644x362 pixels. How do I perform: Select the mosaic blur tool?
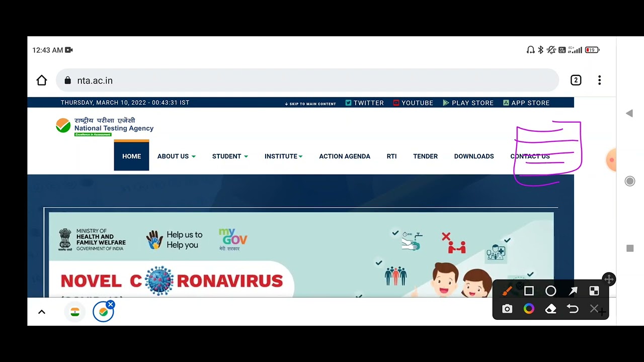(594, 291)
